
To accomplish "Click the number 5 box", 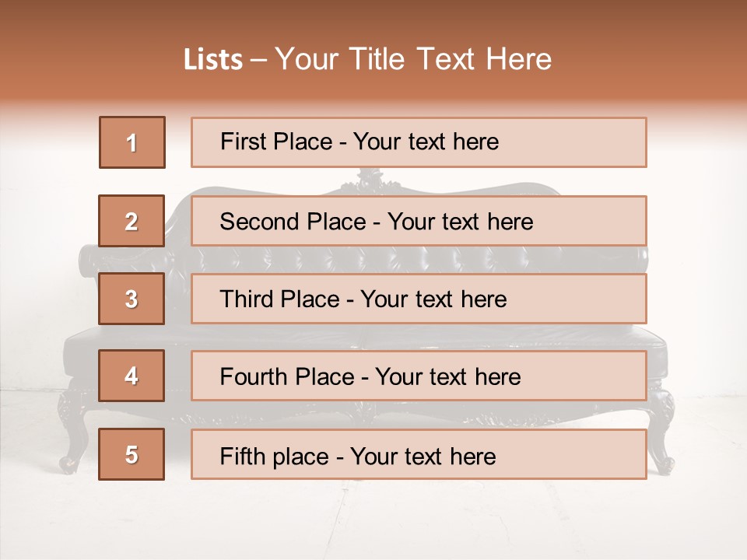I will click(x=132, y=454).
